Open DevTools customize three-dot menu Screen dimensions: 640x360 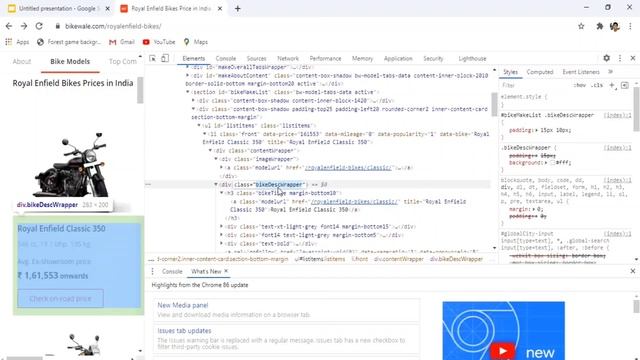click(x=620, y=58)
